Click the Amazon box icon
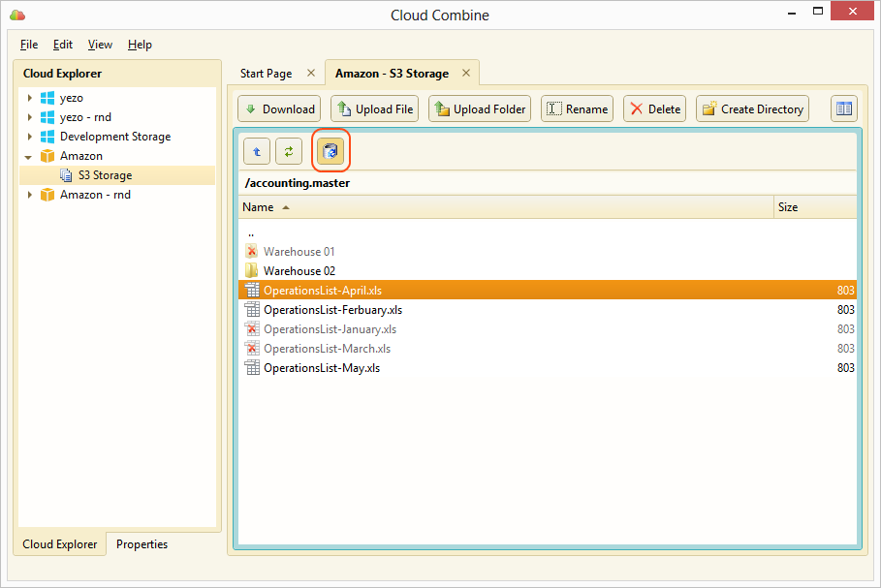This screenshot has height=588, width=881. 47,156
